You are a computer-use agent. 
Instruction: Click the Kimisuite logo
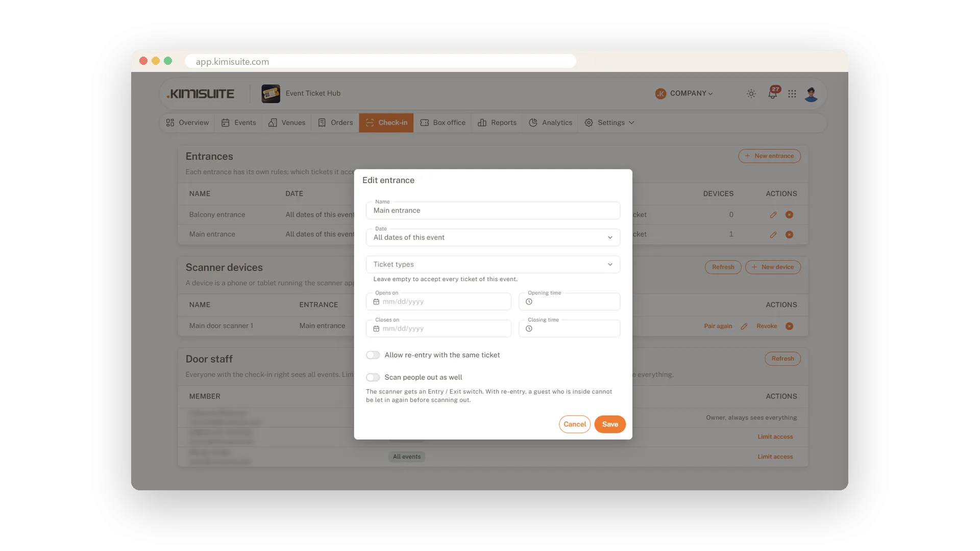pos(201,94)
